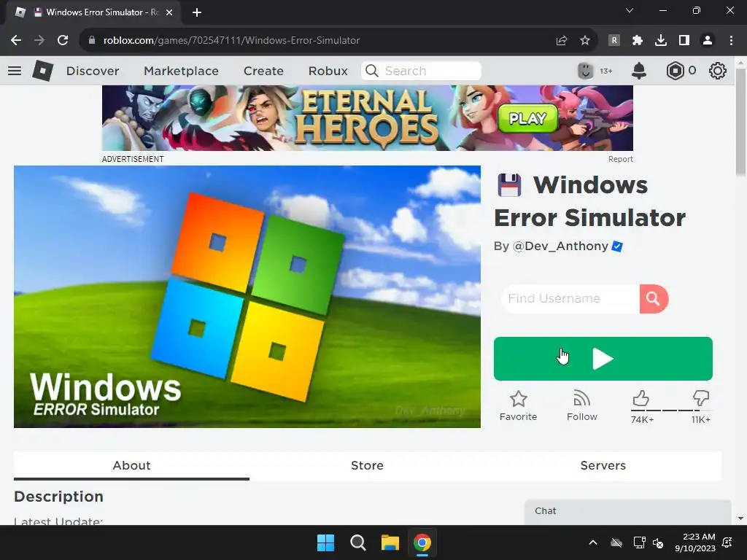Open the taskbar clock and date
This screenshot has height=560, width=747.
coord(695,542)
